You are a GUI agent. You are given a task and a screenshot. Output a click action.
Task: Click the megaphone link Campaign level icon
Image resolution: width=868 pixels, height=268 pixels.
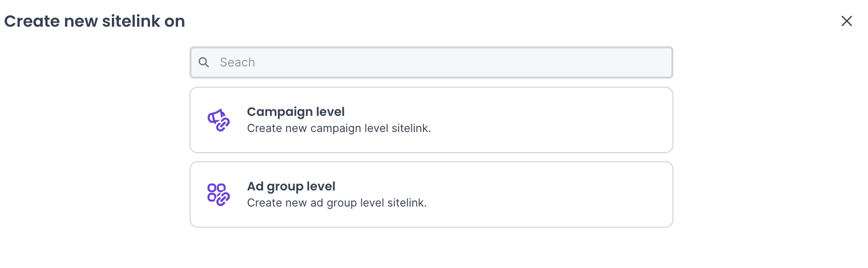(x=219, y=120)
